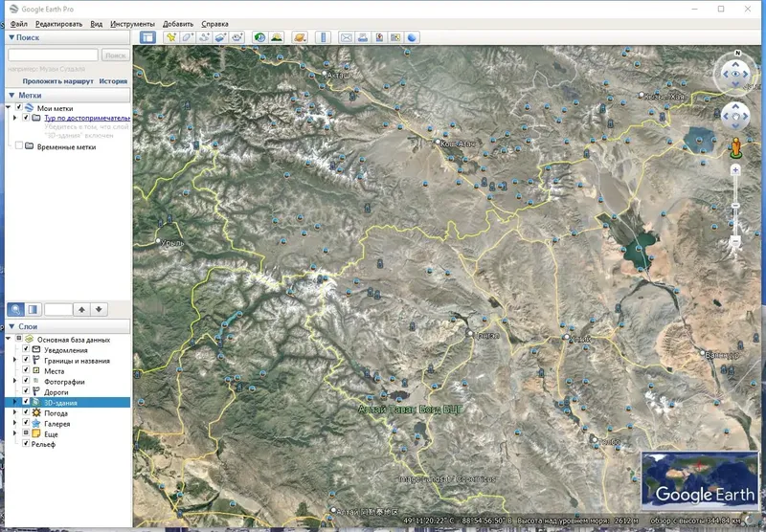Email the current view
The image size is (766, 532).
(346, 37)
